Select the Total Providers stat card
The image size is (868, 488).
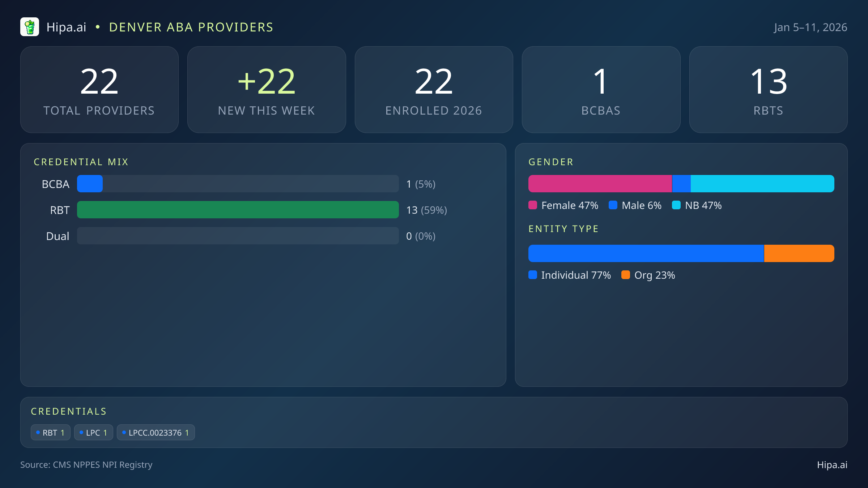pyautogui.click(x=99, y=89)
